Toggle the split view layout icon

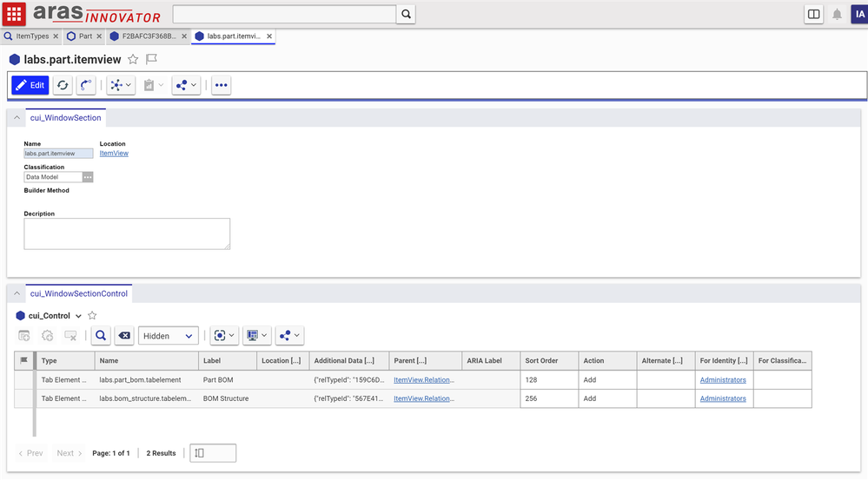click(813, 14)
